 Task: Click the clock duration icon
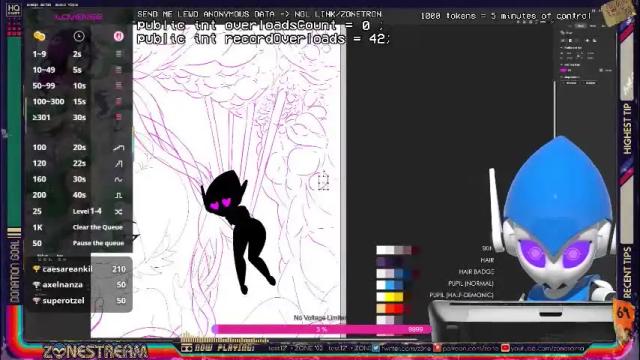click(79, 36)
